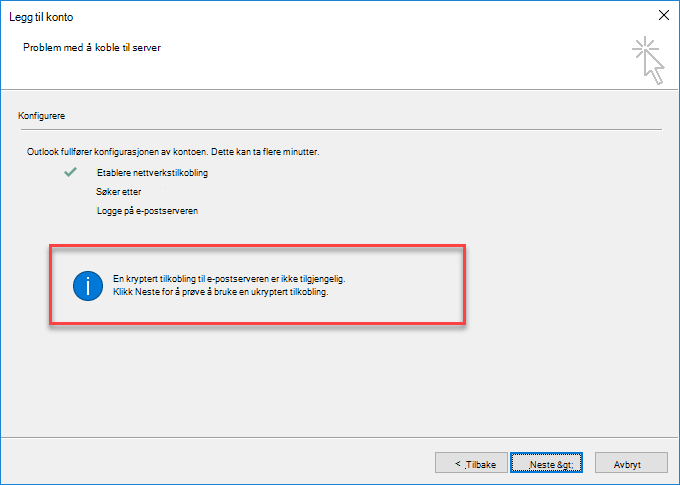Click the Etablere nettverkstilkobling step text
Viewport: 680px width, 485px height.
152,173
